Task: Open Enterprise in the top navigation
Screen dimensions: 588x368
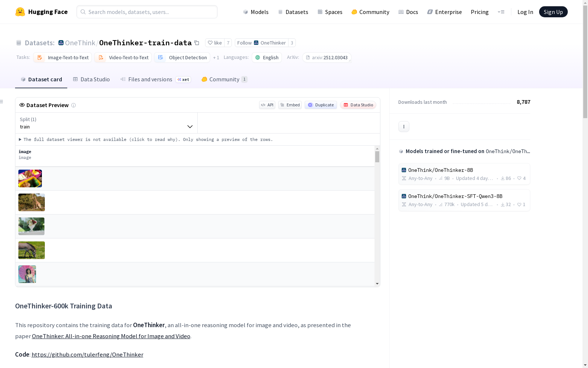Action: [x=445, y=12]
